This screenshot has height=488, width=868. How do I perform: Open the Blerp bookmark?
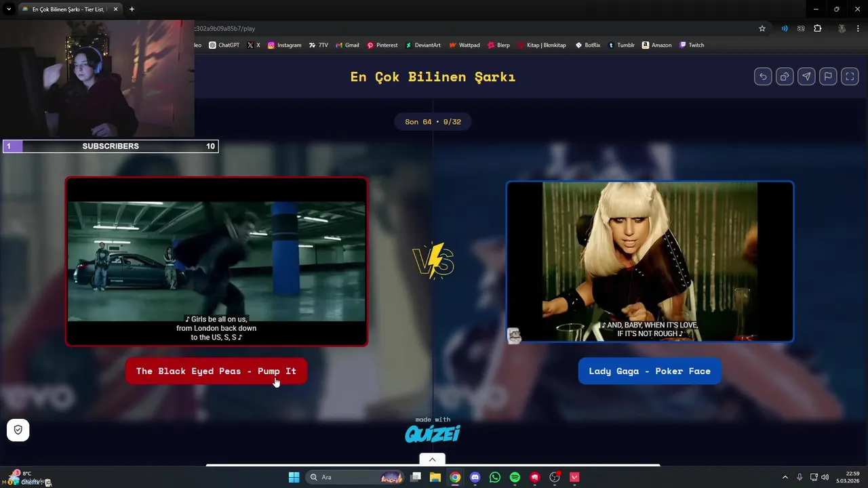click(498, 45)
